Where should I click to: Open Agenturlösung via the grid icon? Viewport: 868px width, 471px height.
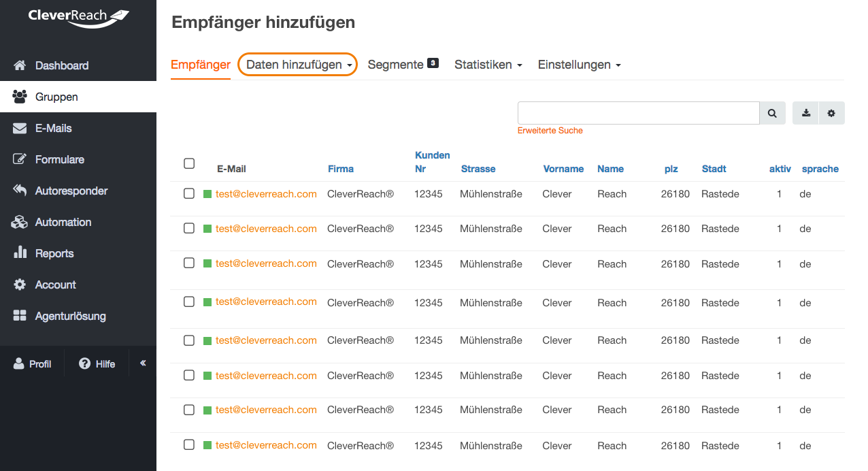point(20,316)
